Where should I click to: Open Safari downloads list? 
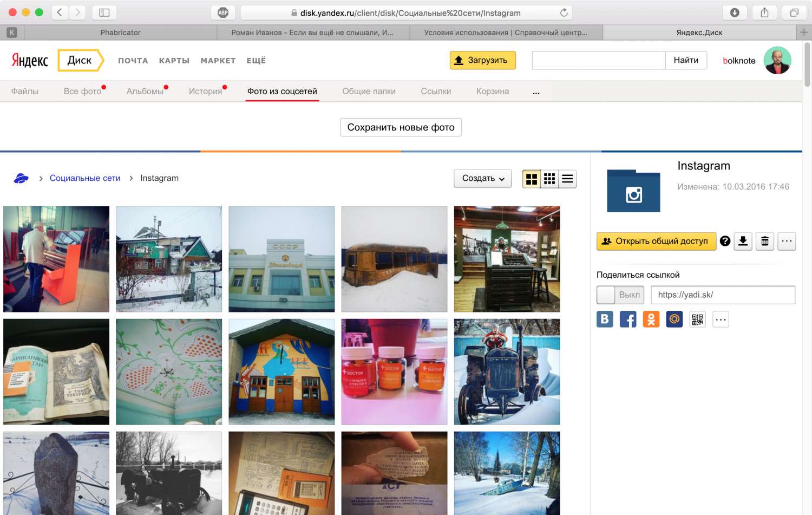pyautogui.click(x=735, y=12)
